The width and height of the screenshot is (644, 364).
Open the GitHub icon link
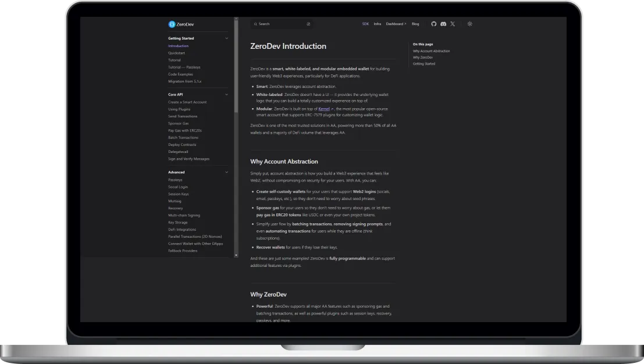(434, 24)
